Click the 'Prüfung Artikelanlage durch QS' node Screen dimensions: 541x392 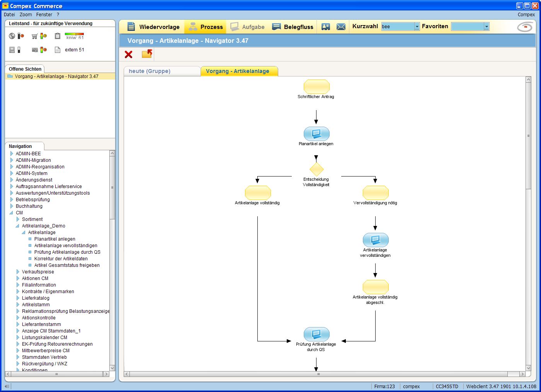(316, 334)
